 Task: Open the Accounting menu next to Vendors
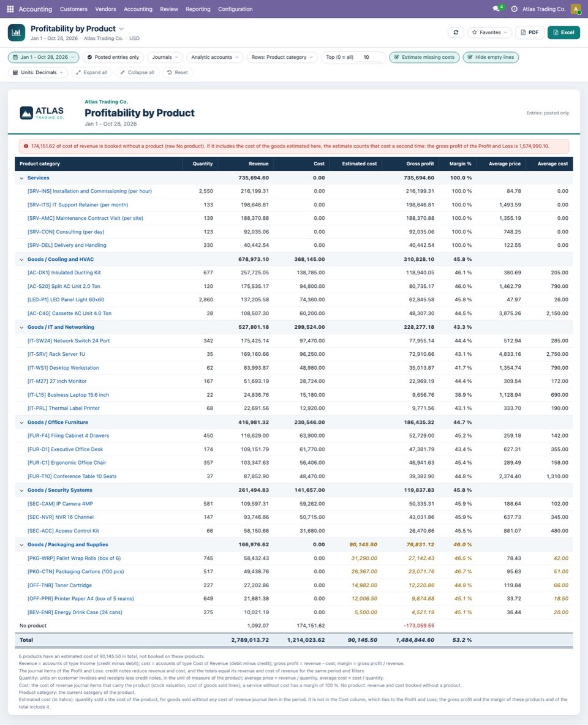tap(138, 9)
